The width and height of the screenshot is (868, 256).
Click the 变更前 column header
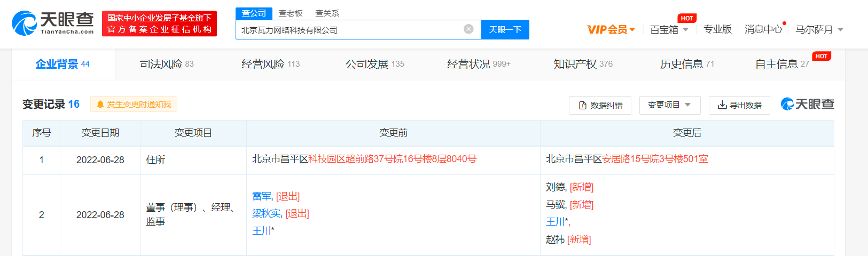[393, 133]
